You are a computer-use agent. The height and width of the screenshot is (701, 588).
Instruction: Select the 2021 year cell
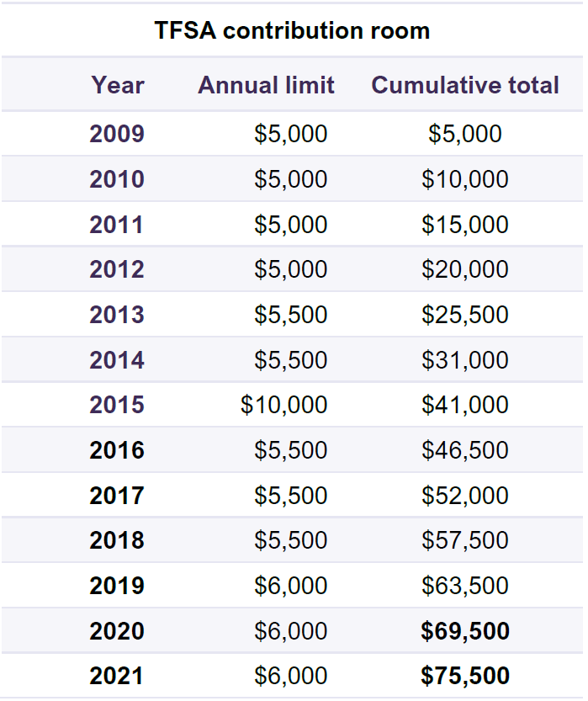pos(117,675)
